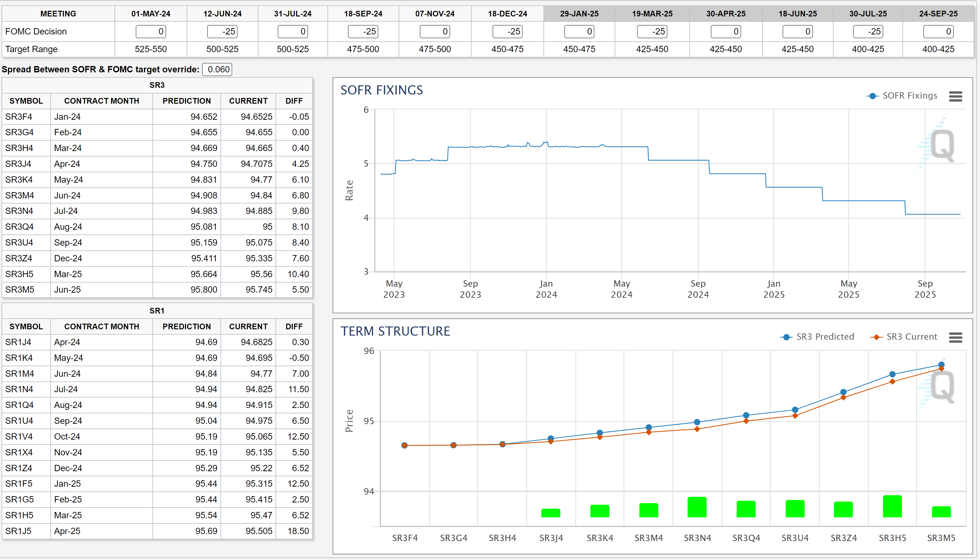Click the FOMC Decision input for 01-MAY-24

pyautogui.click(x=151, y=32)
